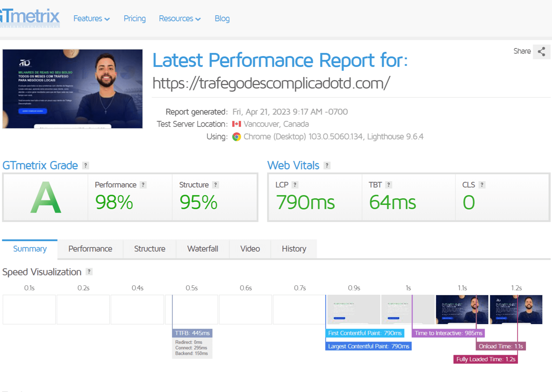The image size is (552, 392).
Task: Click Vancouver, Canada location text
Action: [276, 124]
